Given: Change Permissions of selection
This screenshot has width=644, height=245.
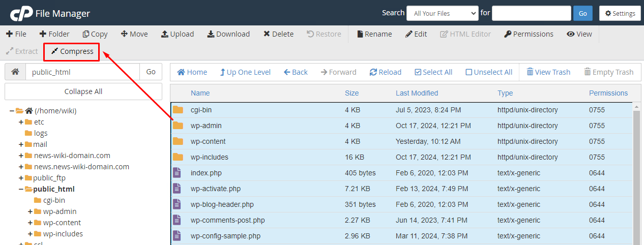Looking at the screenshot, I should [x=529, y=34].
